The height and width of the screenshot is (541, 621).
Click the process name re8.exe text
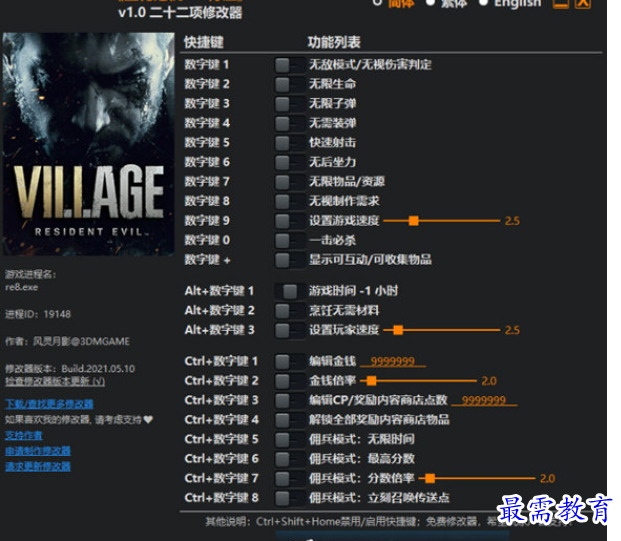[21, 287]
